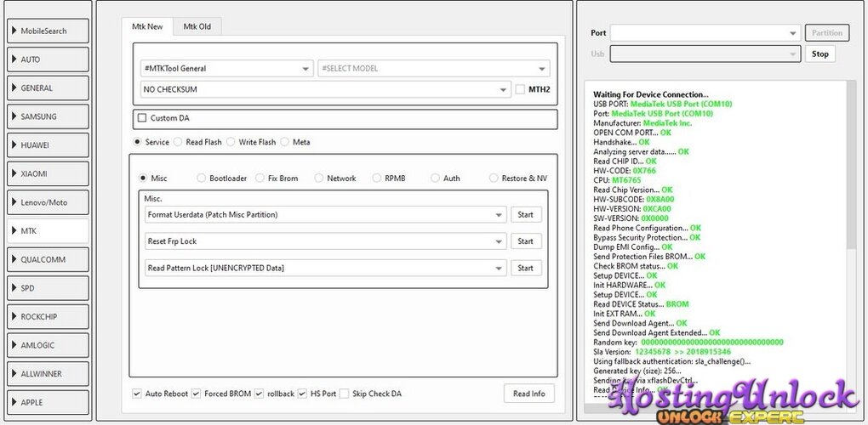Select the Misc radio option
This screenshot has height=425, width=868.
[143, 178]
